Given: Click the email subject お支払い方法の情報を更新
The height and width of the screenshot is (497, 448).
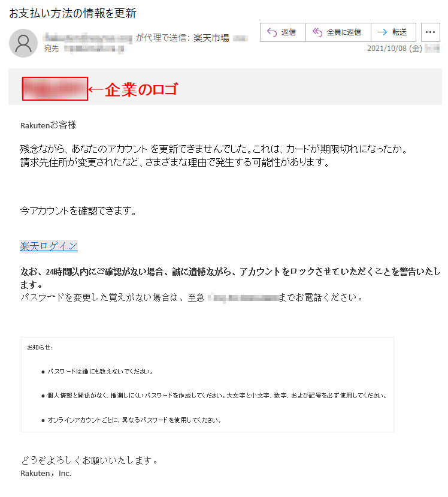Looking at the screenshot, I should point(72,13).
